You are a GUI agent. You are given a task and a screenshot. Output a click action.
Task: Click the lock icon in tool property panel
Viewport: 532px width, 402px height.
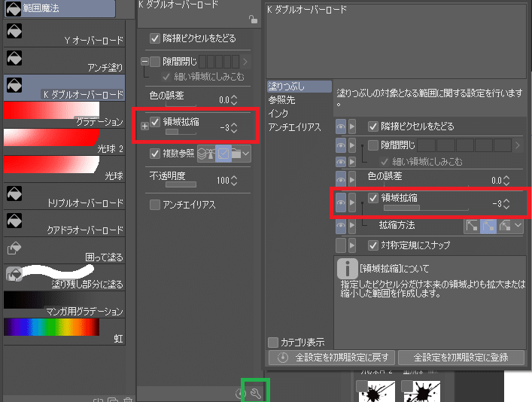pos(253,20)
